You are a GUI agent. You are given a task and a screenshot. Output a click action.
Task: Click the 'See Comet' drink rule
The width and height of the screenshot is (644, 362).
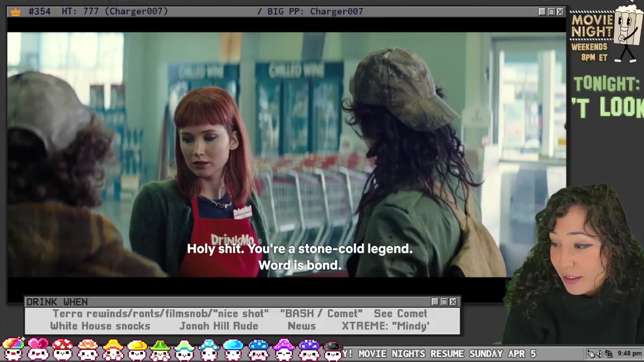click(x=400, y=314)
